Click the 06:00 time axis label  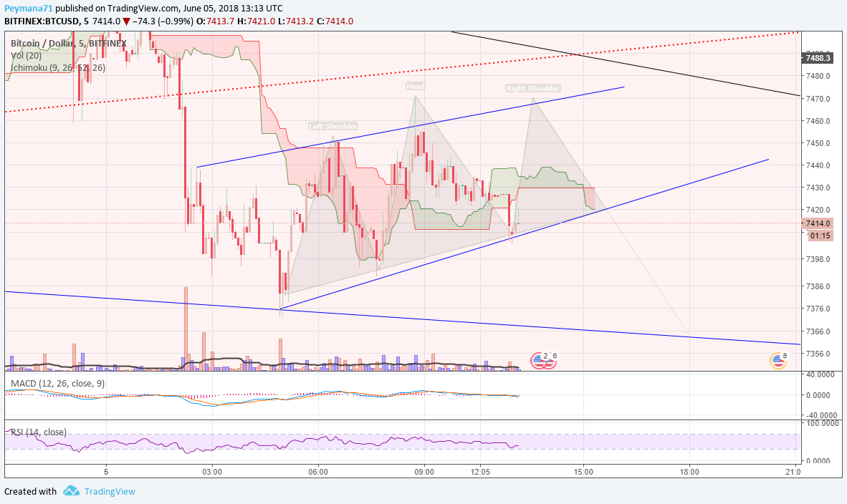click(318, 472)
